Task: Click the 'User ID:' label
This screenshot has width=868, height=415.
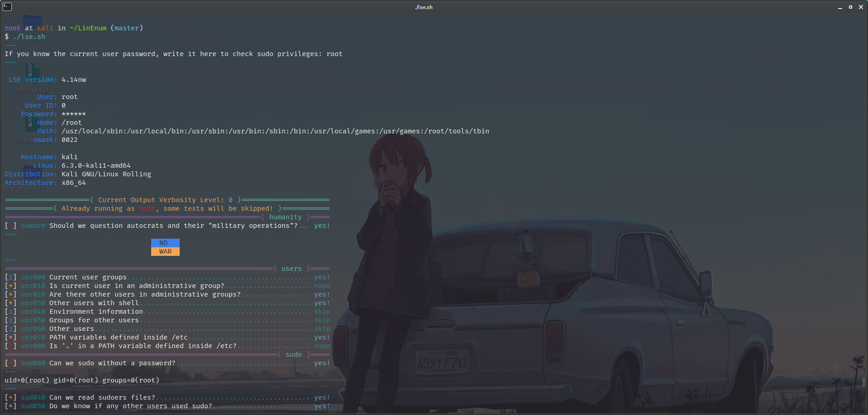Action: coord(41,105)
